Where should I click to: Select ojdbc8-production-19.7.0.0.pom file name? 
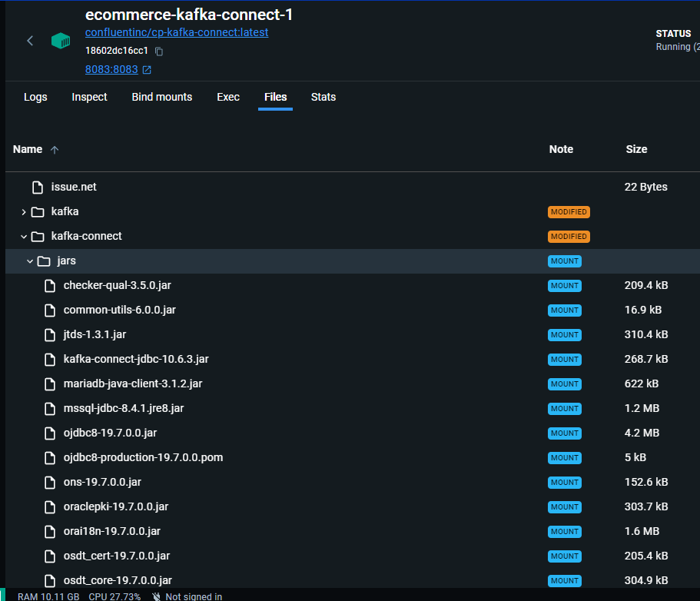point(143,457)
